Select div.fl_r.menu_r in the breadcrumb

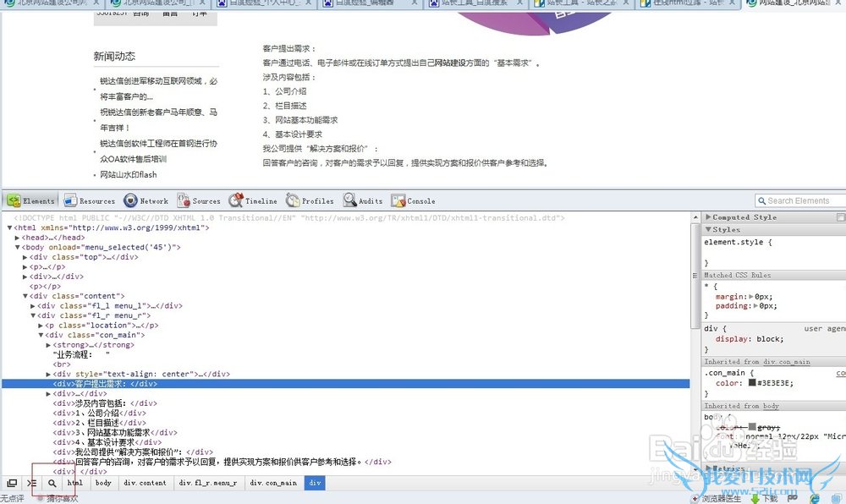(208, 483)
